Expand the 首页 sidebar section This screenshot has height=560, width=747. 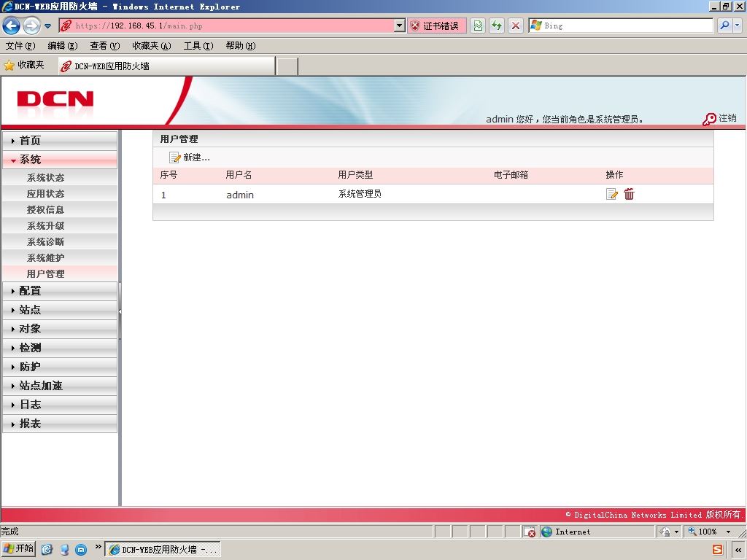[60, 141]
